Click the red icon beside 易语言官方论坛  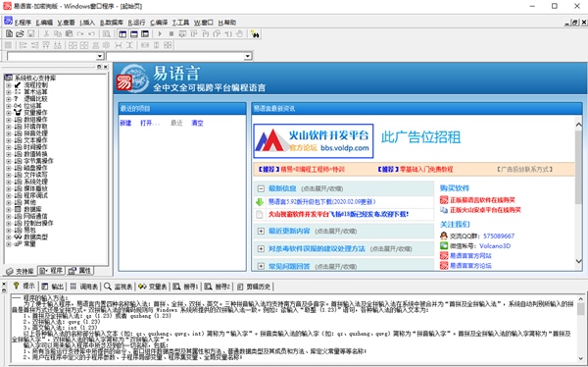click(444, 266)
